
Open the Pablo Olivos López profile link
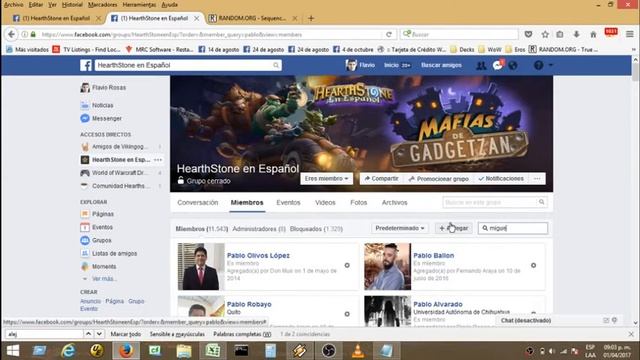pos(258,256)
